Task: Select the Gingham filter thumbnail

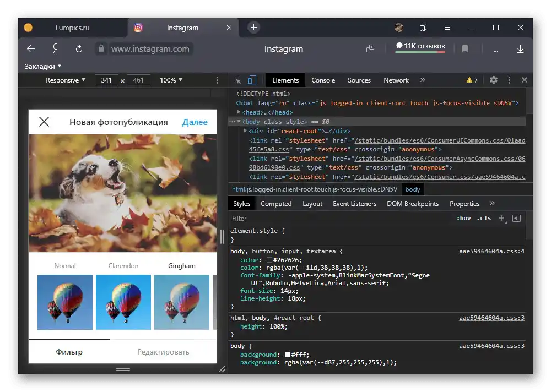Action: click(x=182, y=302)
